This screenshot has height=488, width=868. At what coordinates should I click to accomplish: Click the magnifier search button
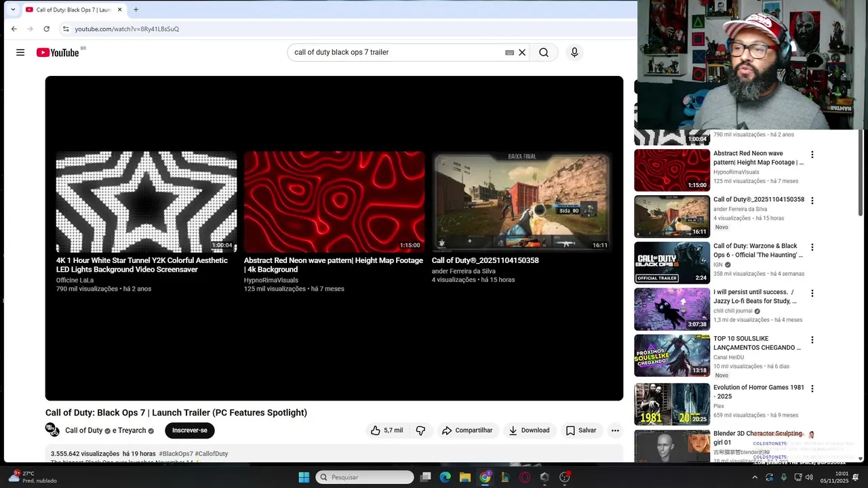tap(544, 52)
